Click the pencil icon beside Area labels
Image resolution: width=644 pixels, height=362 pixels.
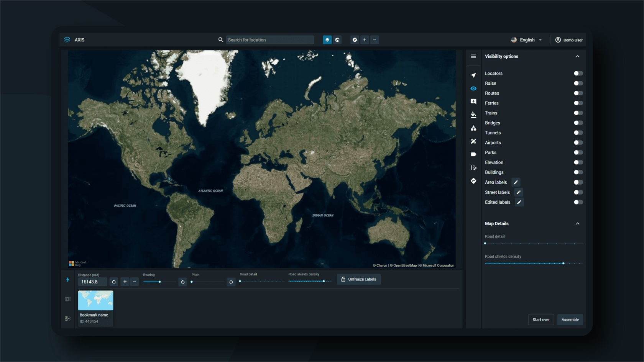[516, 182]
